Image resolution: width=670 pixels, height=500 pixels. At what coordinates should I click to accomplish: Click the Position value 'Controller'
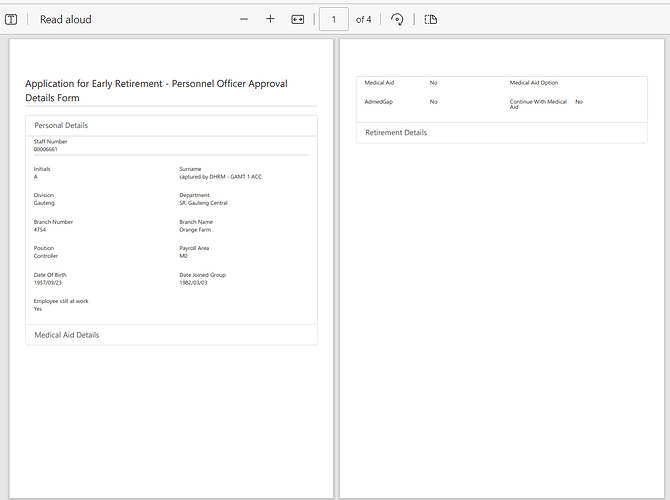click(x=47, y=256)
